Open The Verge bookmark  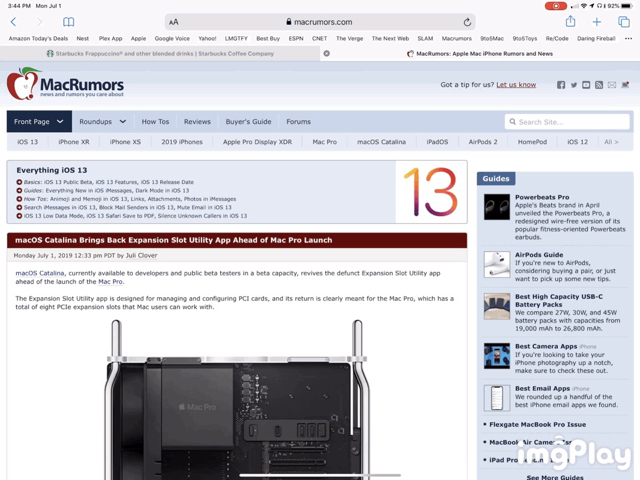(349, 38)
